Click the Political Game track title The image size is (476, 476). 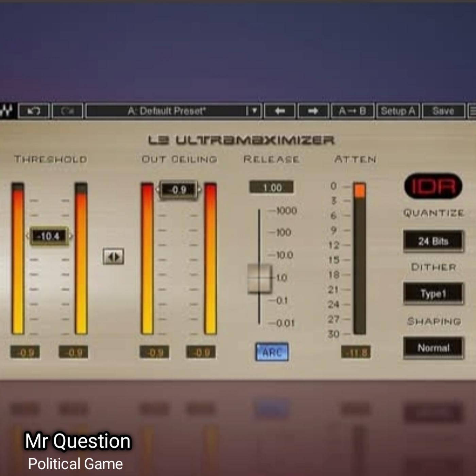tap(75, 464)
